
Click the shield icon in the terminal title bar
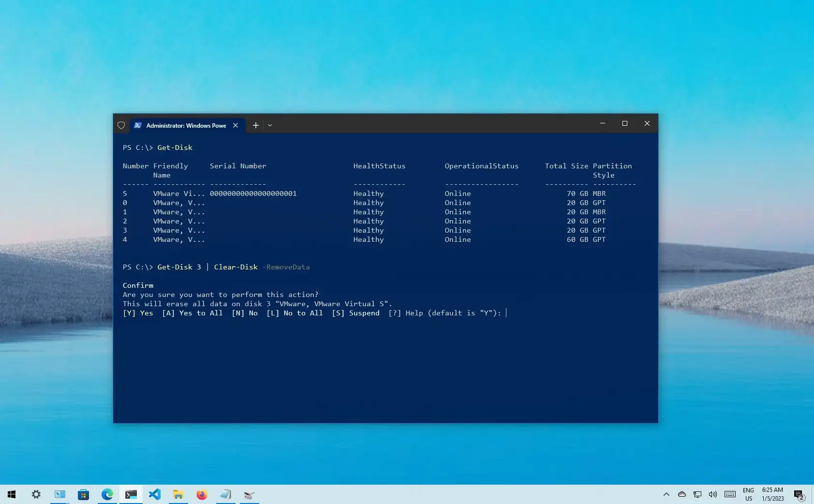pos(121,125)
